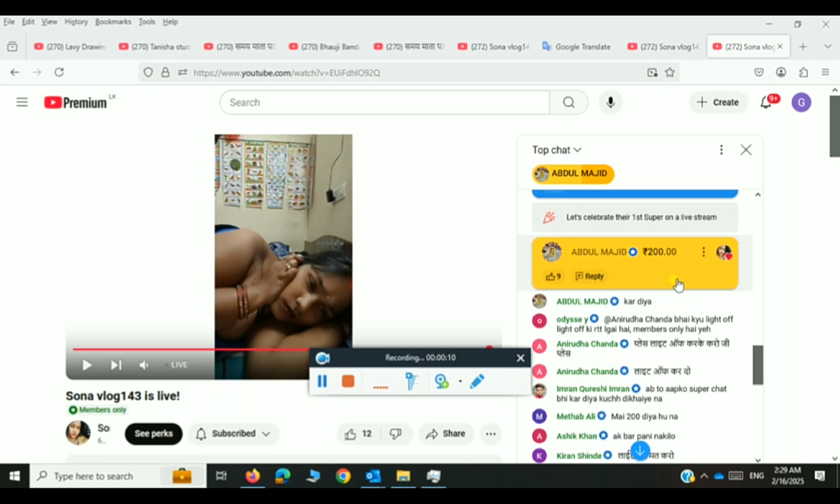Screen dimensions: 840x504
Task: Open the History menu
Action: [x=76, y=22]
